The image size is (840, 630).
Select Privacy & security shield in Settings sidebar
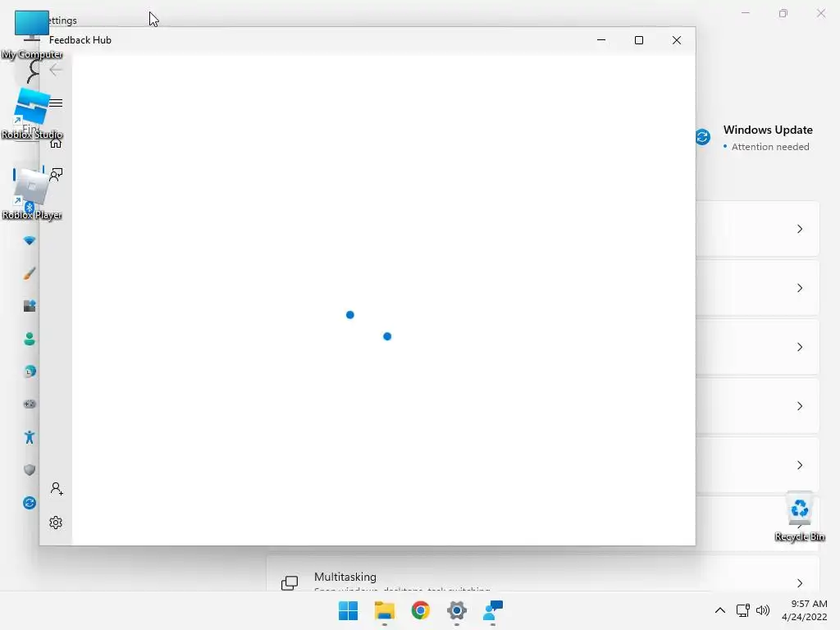(30, 470)
